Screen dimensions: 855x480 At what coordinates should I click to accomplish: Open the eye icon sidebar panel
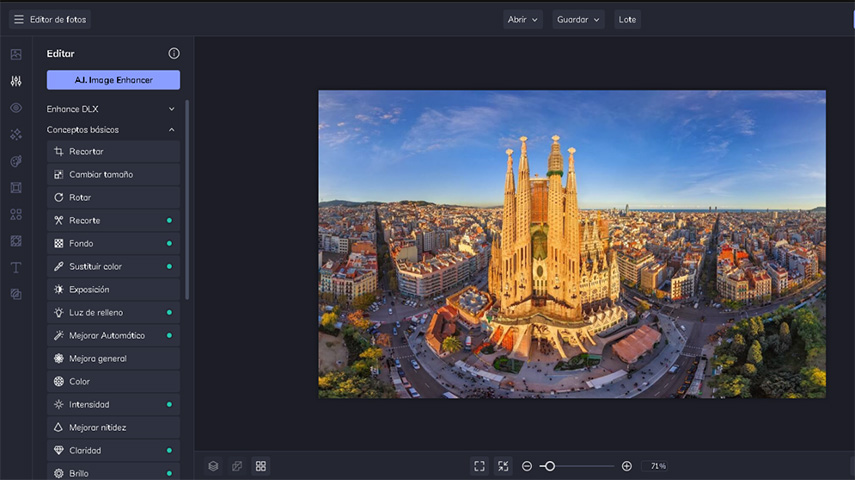click(16, 108)
